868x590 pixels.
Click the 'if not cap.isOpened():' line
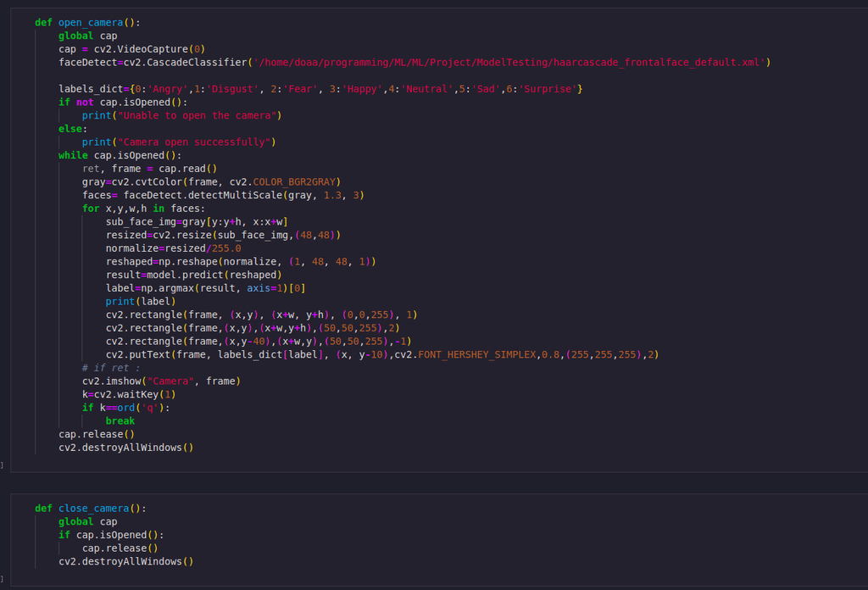click(x=123, y=103)
